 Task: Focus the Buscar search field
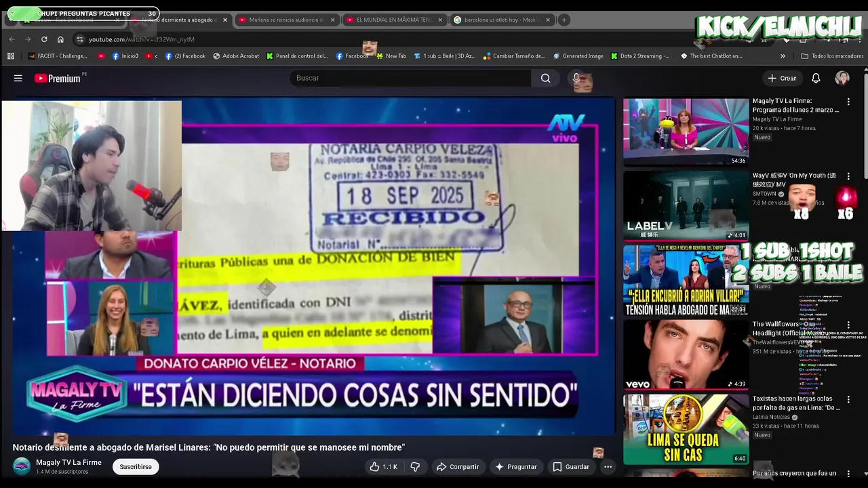410,78
